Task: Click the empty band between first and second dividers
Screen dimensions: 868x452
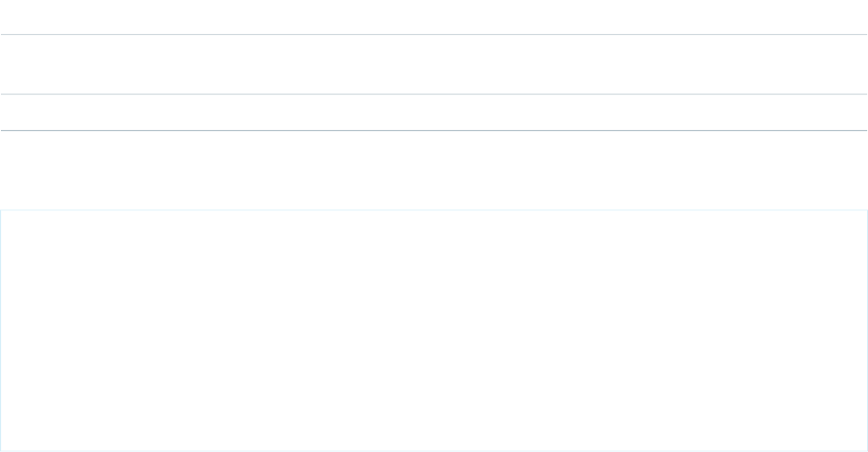Action: (x=434, y=64)
